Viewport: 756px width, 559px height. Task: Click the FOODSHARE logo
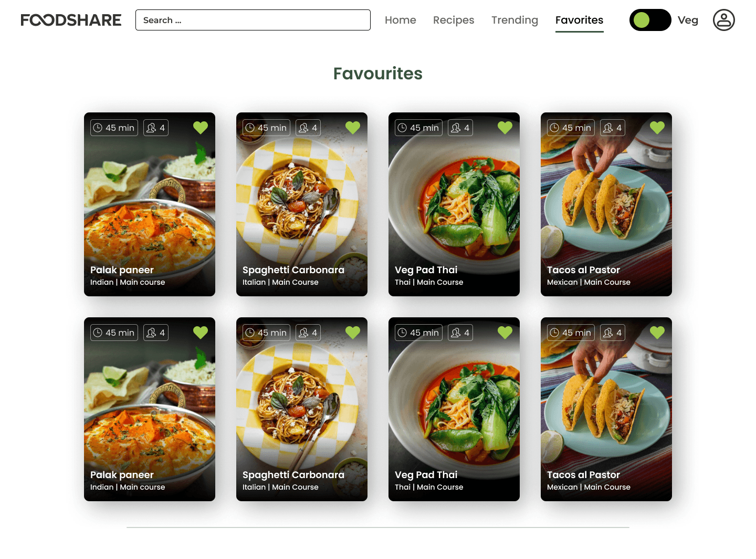click(71, 20)
